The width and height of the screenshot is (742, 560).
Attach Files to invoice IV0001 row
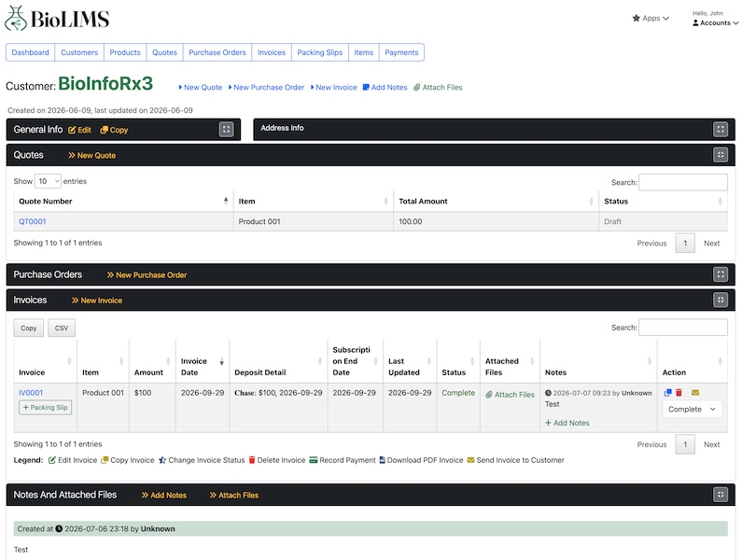click(511, 394)
